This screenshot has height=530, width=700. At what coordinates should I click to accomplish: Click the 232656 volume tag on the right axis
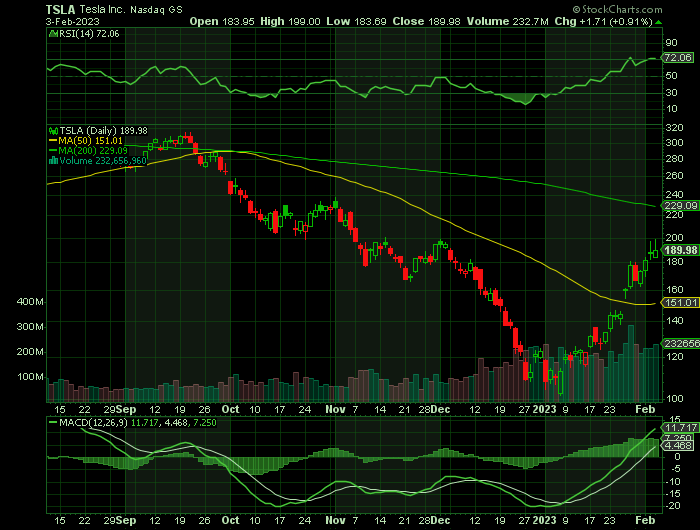tap(681, 344)
